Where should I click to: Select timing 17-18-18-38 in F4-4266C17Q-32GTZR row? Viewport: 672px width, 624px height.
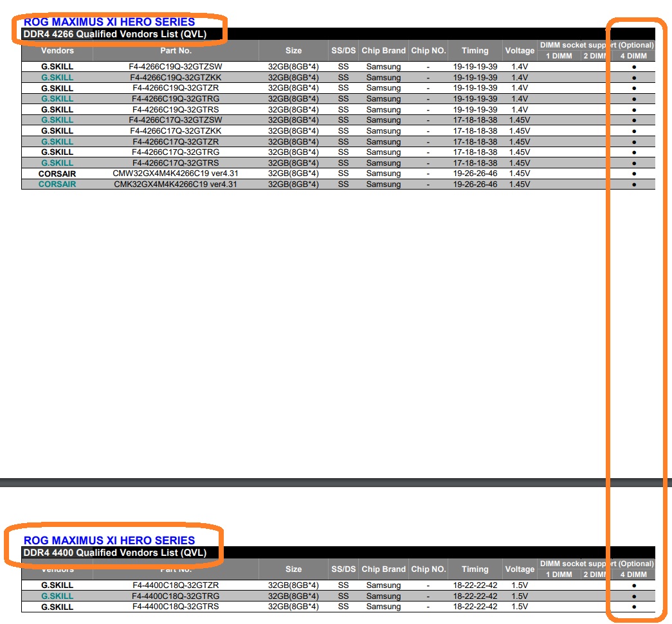pyautogui.click(x=475, y=142)
